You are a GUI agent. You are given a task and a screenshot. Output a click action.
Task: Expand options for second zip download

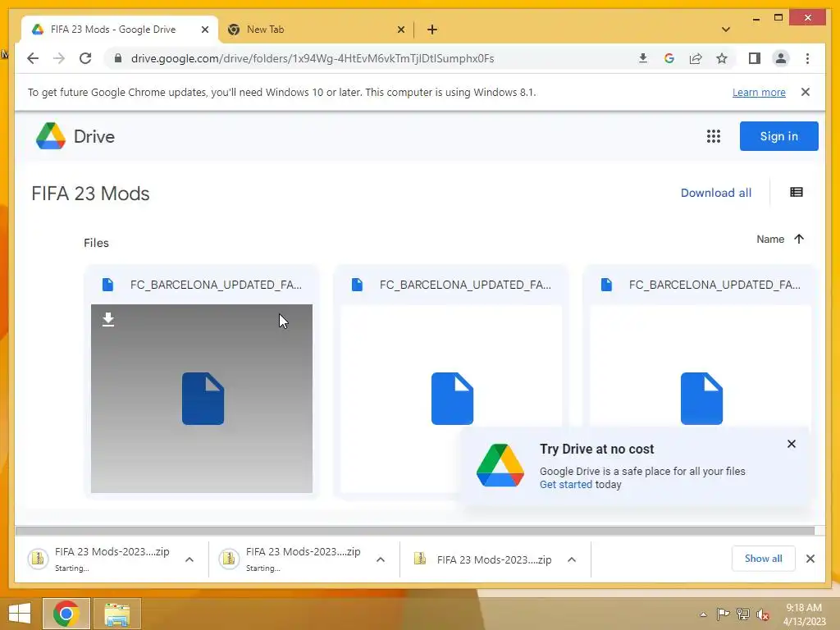point(381,559)
